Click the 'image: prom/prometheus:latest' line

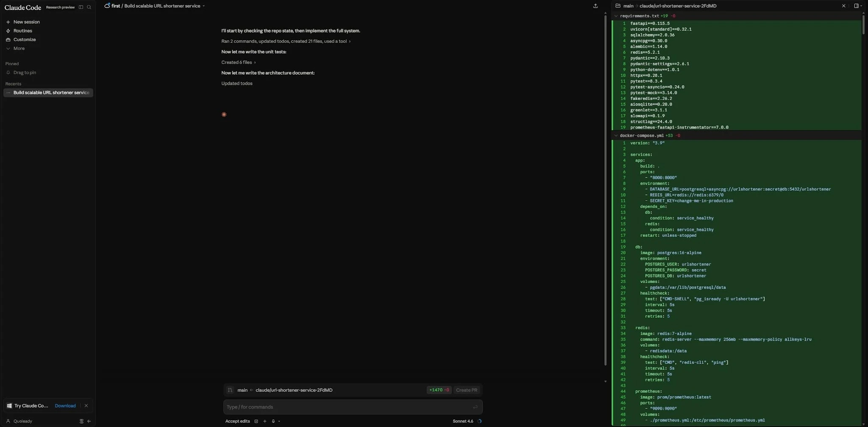[676, 397]
